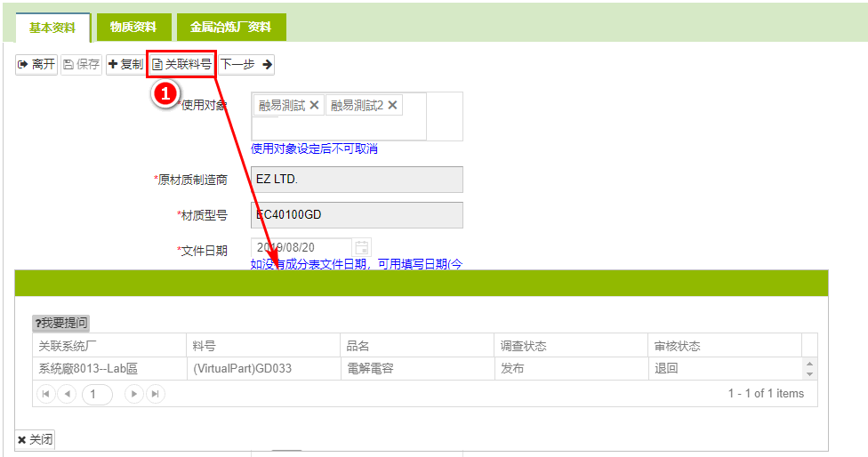Viewport: 868px width, 457px height.
Task: Go to next page in pager
Action: pos(134,394)
